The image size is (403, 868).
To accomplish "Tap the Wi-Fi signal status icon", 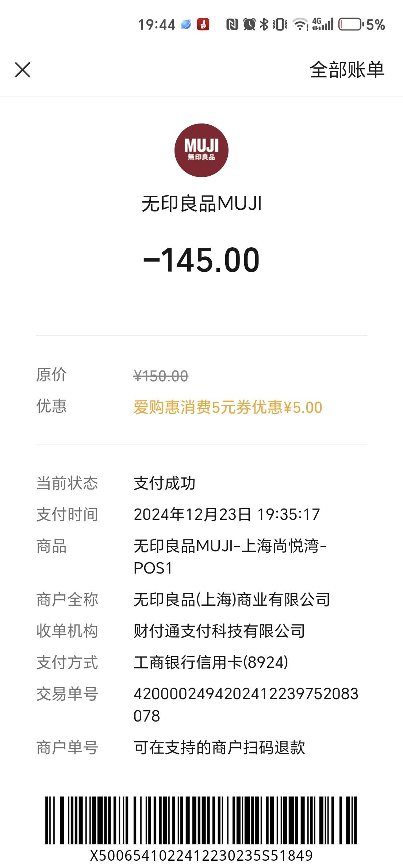I will click(301, 24).
